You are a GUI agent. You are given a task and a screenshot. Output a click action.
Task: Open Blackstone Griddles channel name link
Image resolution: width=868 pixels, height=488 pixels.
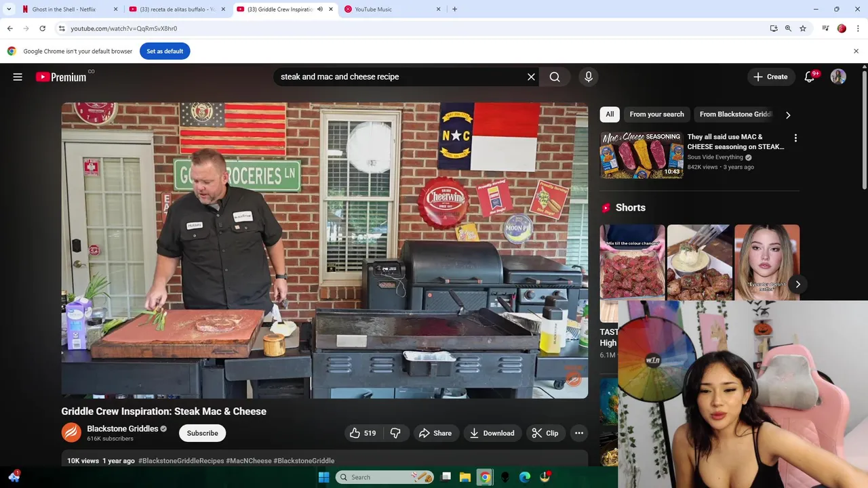tap(122, 428)
